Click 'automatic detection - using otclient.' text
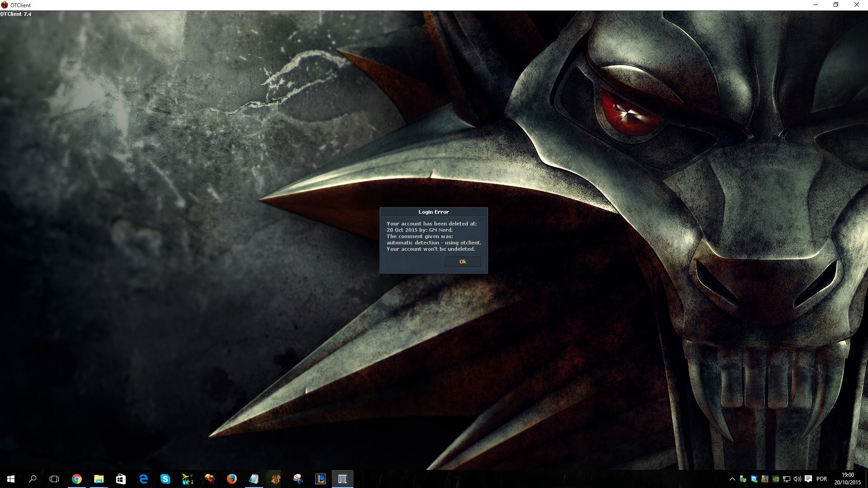 434,243
